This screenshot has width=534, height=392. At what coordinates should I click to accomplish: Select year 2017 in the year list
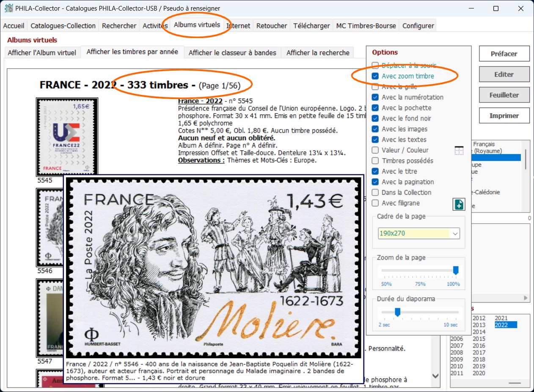tap(479, 352)
